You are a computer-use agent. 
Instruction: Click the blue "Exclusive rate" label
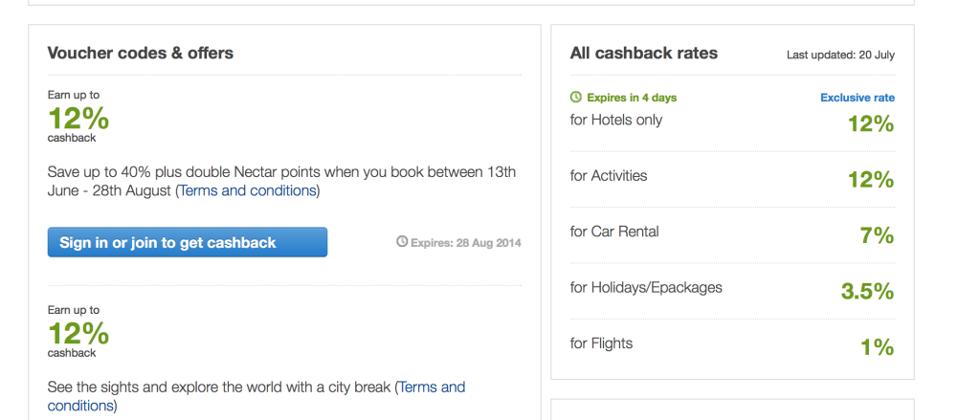pyautogui.click(x=857, y=98)
